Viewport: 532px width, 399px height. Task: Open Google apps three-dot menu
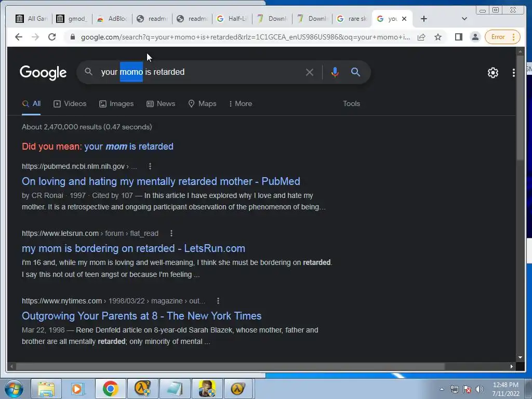514,73
